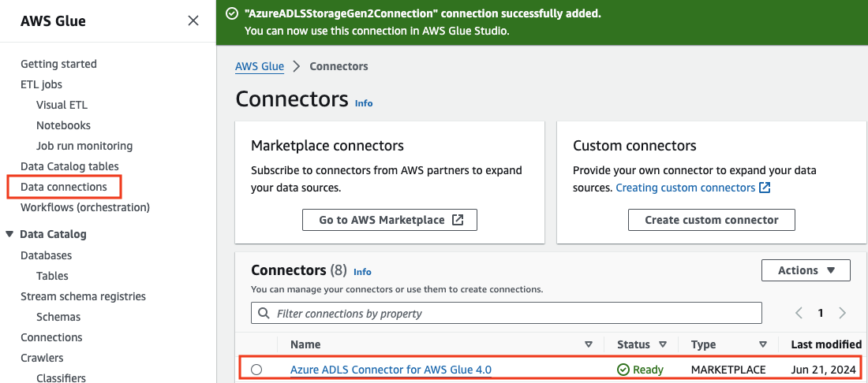Click the Go to AWS Marketplace button
This screenshot has width=868, height=383.
tap(390, 220)
